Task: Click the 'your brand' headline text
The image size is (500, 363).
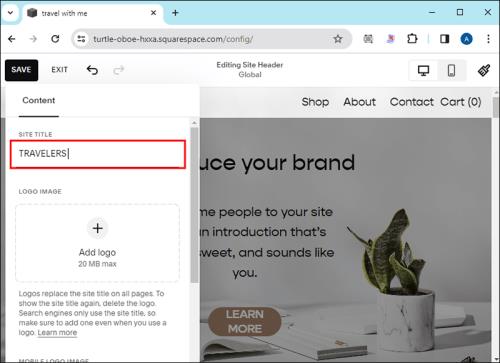Action: coord(298,163)
